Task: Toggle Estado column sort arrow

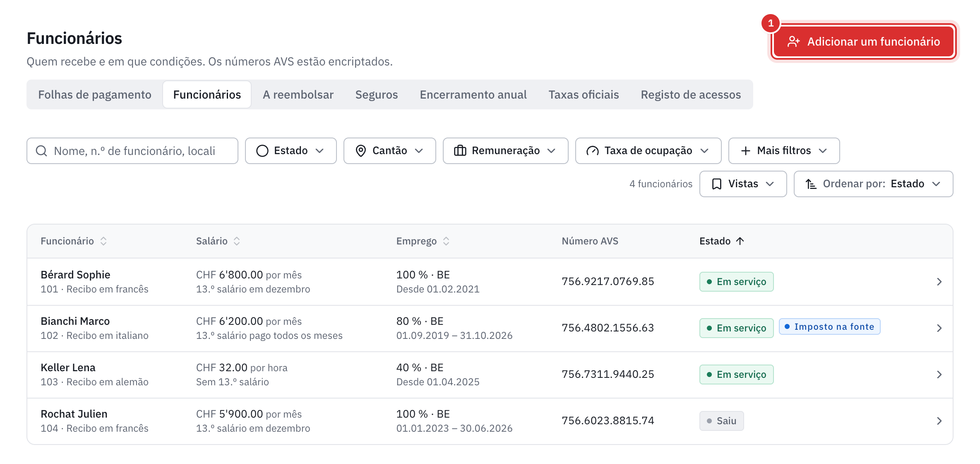Action: tap(740, 241)
